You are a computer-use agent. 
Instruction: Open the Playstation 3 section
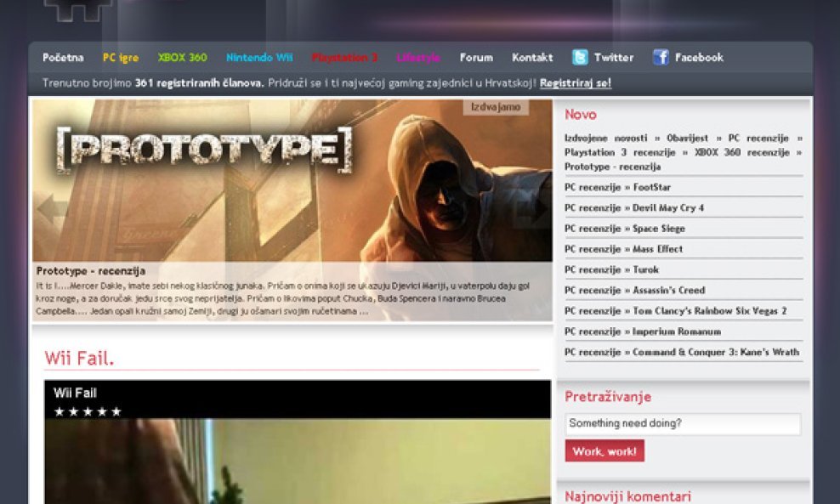pyautogui.click(x=344, y=57)
